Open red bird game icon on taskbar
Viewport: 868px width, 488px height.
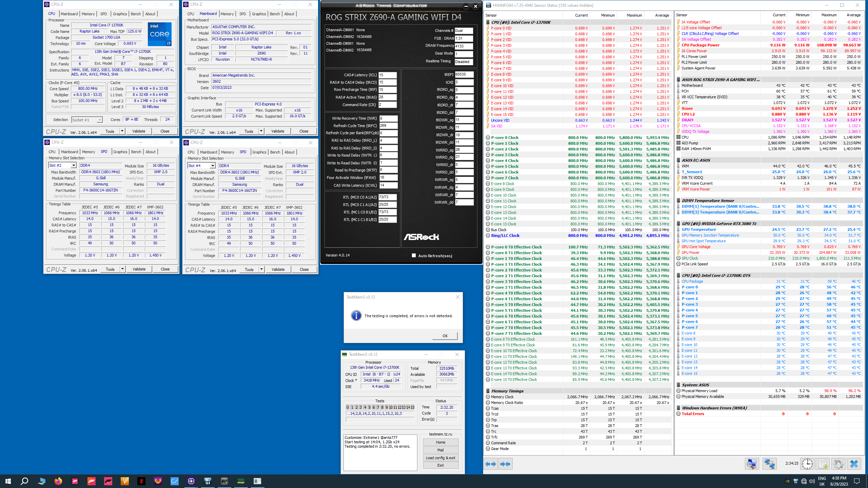(x=141, y=481)
